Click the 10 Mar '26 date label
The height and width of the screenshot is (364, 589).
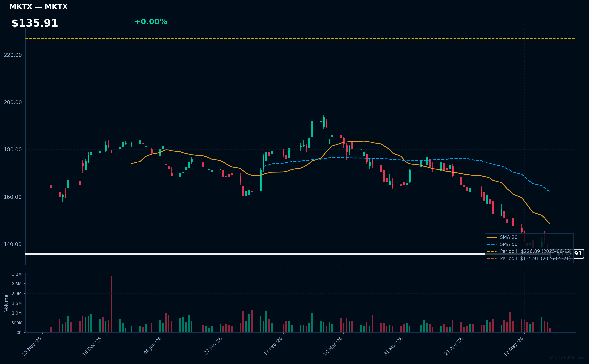[333, 346]
